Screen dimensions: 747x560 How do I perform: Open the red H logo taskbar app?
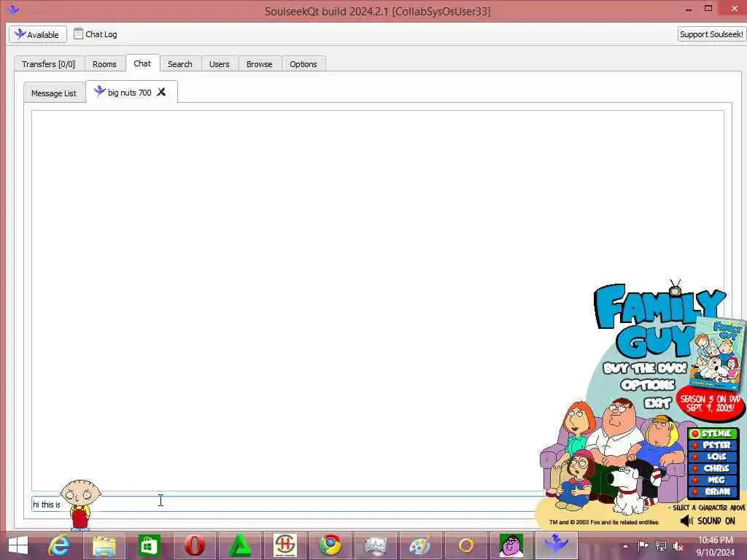285,545
